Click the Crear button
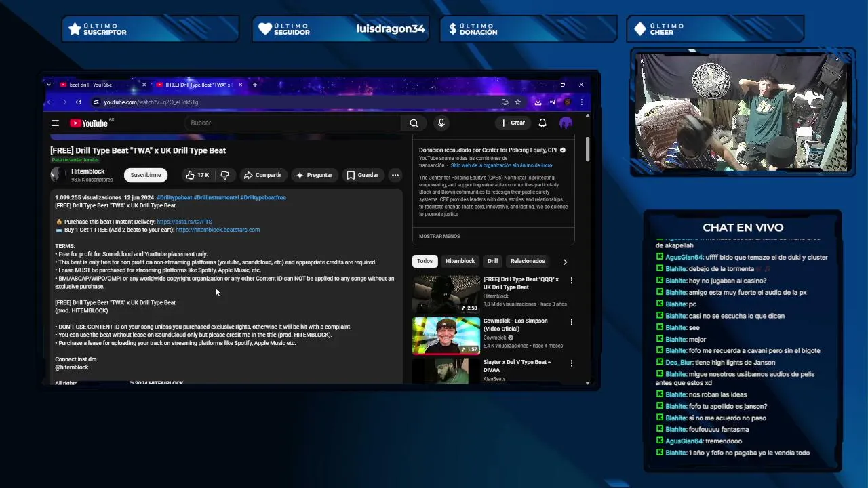This screenshot has width=868, height=488. (512, 123)
